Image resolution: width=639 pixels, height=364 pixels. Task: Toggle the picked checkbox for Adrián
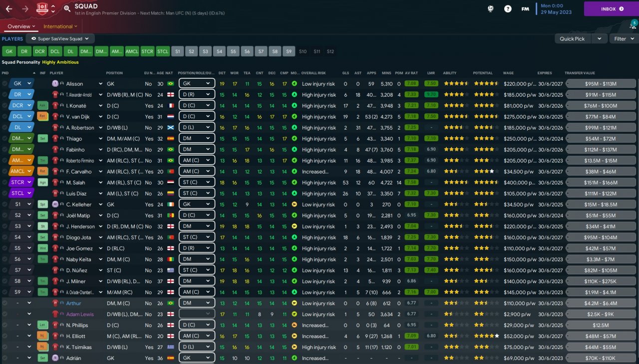point(5,358)
